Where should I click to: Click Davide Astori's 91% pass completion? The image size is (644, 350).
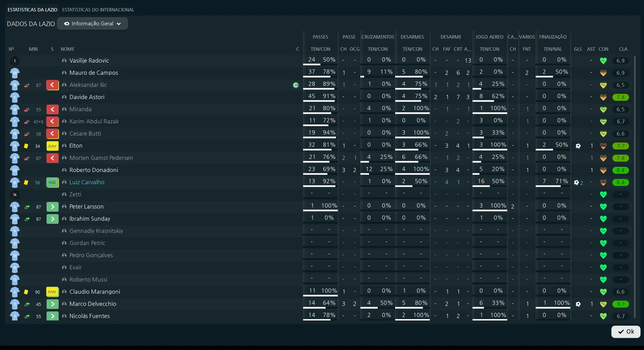(329, 96)
